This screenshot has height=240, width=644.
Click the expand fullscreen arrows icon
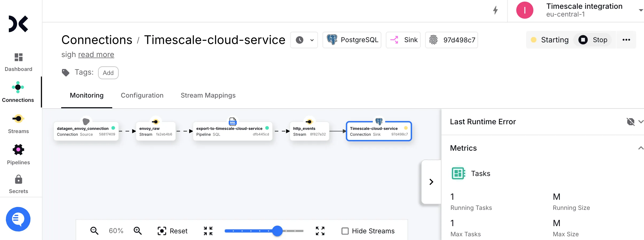coord(320,231)
